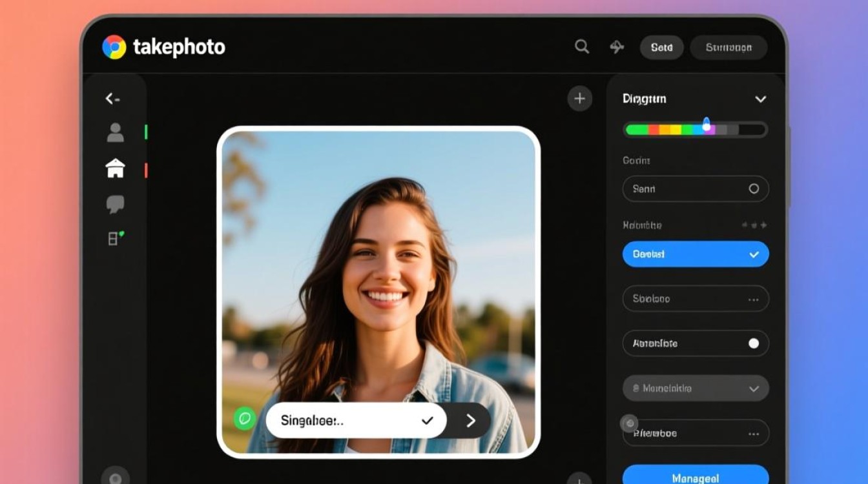The height and width of the screenshot is (484, 868).
Task: Click the ellipsis on first outlined option row
Action: click(753, 299)
